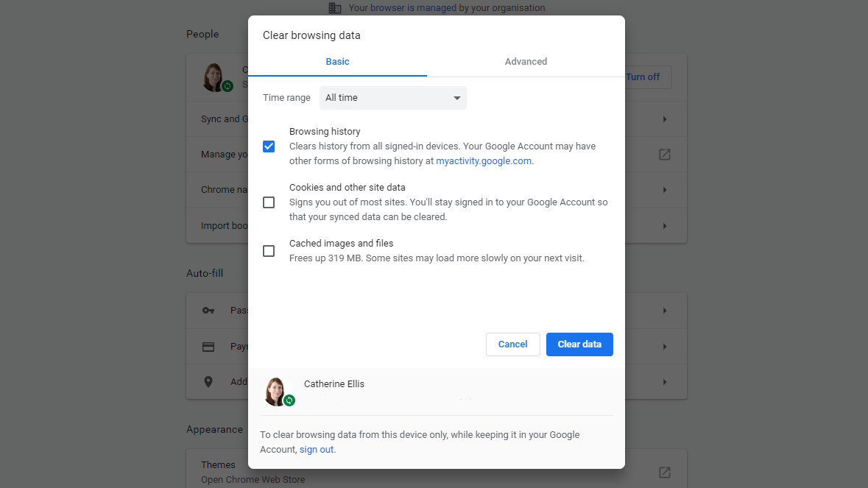868x488 pixels.
Task: Click the Clear browsing data title
Action: coord(311,35)
